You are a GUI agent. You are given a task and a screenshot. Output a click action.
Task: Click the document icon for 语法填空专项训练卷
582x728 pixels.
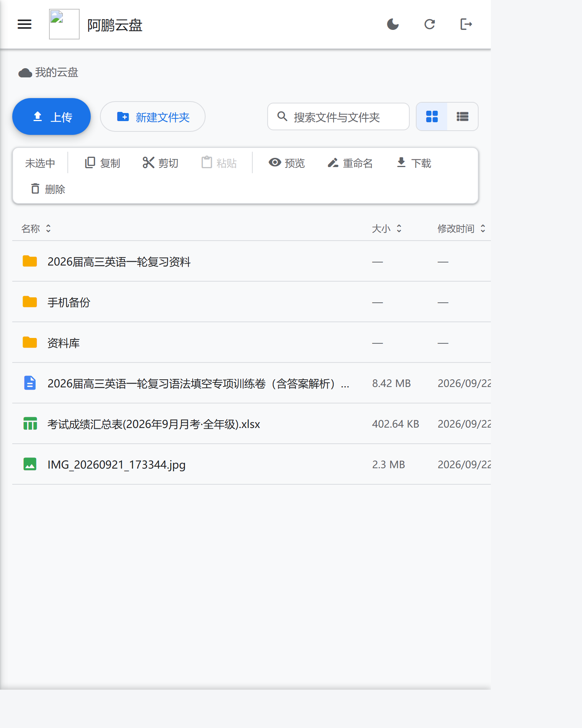[x=30, y=383]
